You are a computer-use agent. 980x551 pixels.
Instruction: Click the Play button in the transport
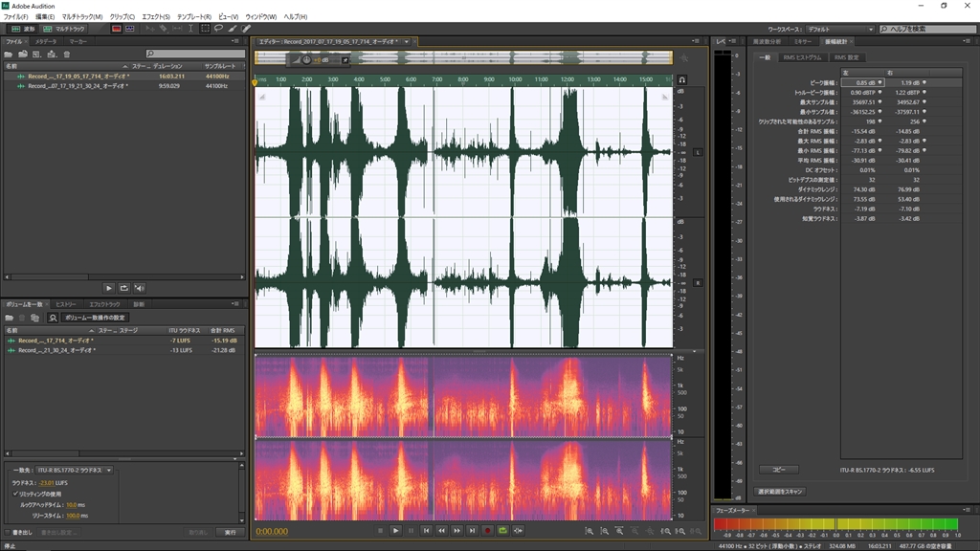pos(395,530)
